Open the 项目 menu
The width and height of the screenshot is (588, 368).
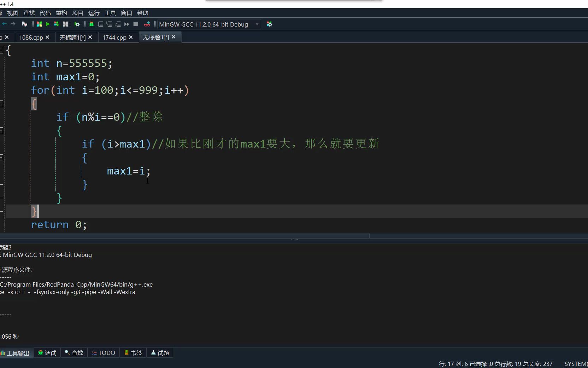click(x=78, y=13)
